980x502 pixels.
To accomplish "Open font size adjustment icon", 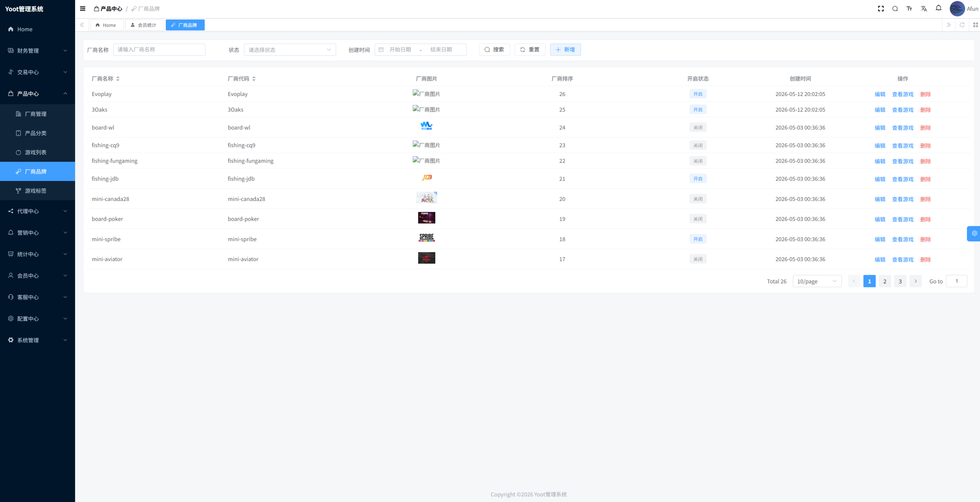I will (909, 8).
